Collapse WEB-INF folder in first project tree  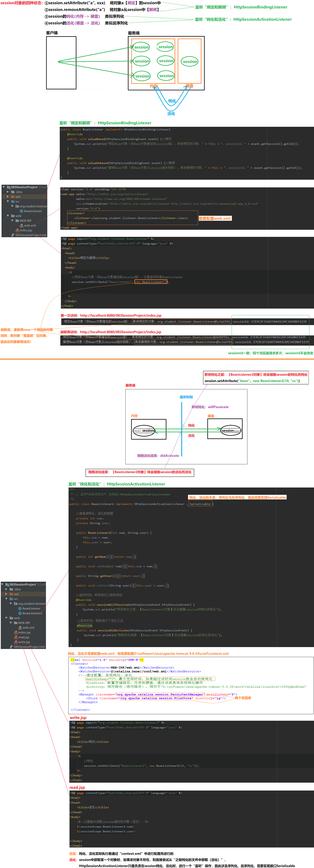(12, 221)
